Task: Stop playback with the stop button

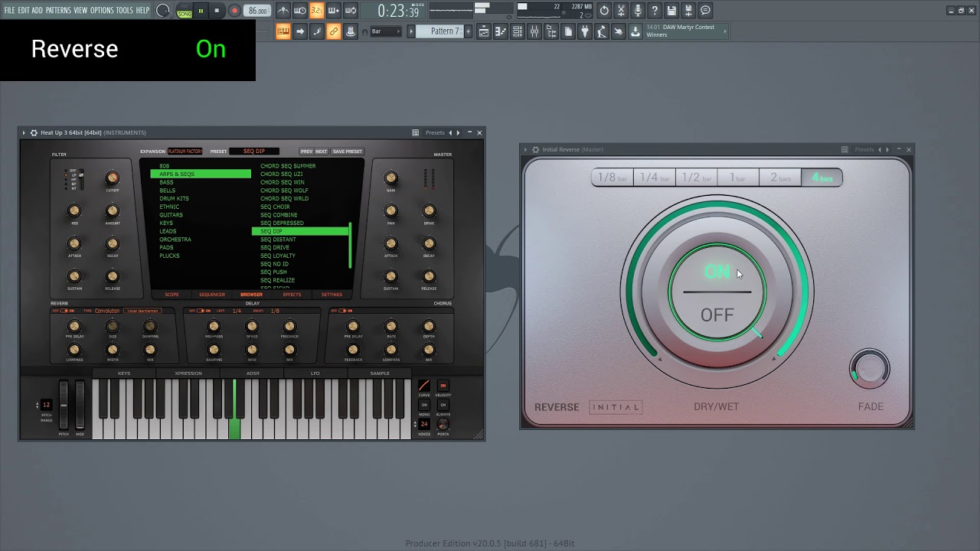Action: (x=217, y=11)
